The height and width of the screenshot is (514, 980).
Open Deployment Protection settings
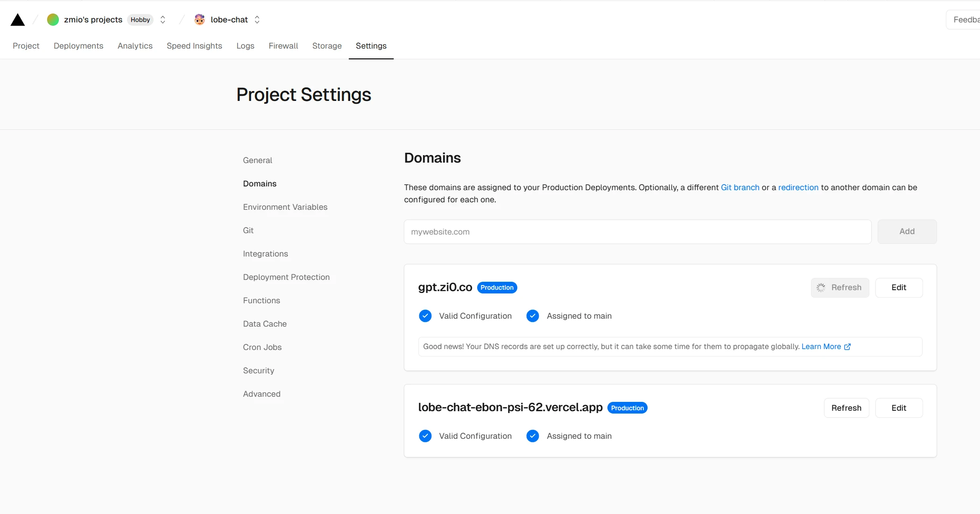click(x=286, y=277)
